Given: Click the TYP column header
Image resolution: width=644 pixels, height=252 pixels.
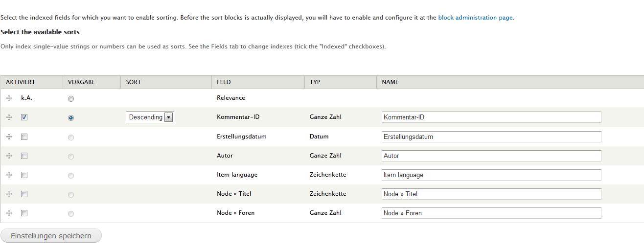Looking at the screenshot, I should click(x=315, y=82).
